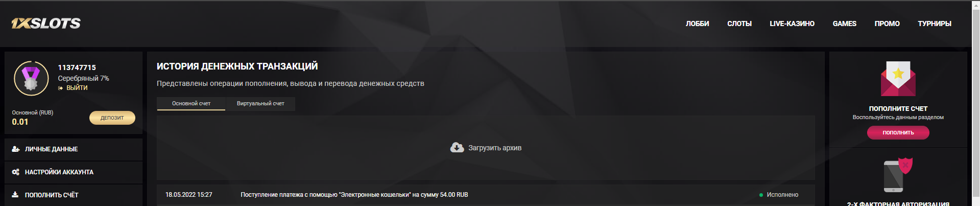Click the logout arrow icon beside ВЫЙТИ
Viewport: 980px width, 206px height.
(x=60, y=88)
